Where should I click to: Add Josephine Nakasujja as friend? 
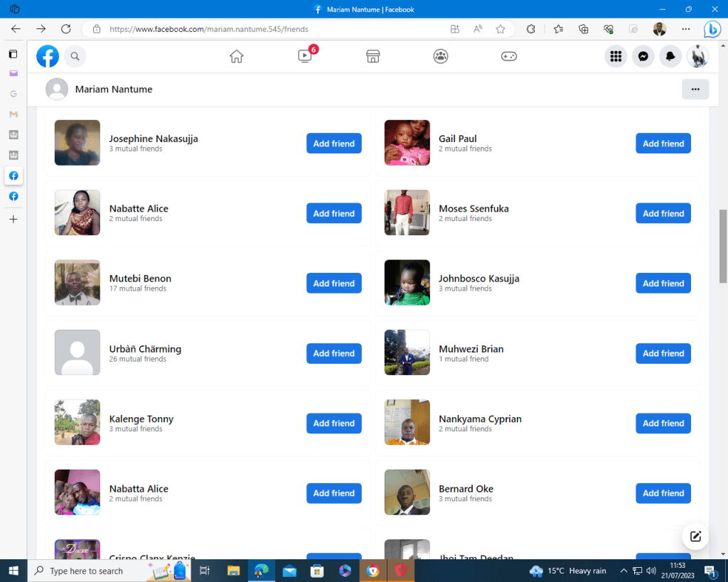coord(333,144)
